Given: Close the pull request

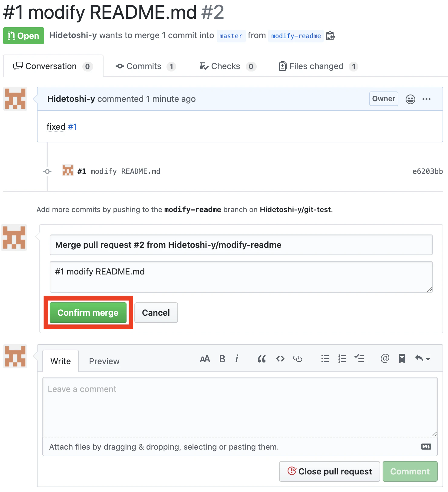Looking at the screenshot, I should pyautogui.click(x=330, y=471).
